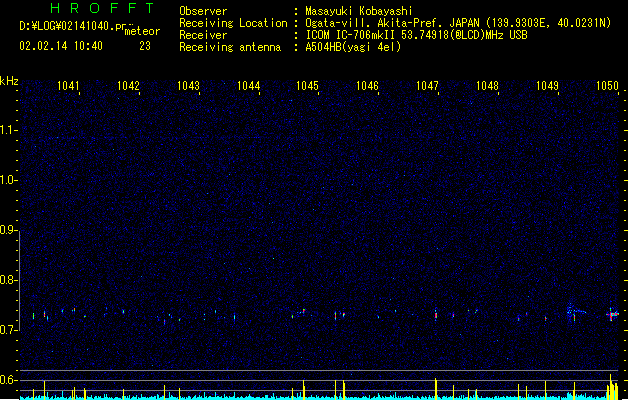Click the 1044 time axis marker

pyautogui.click(x=248, y=86)
